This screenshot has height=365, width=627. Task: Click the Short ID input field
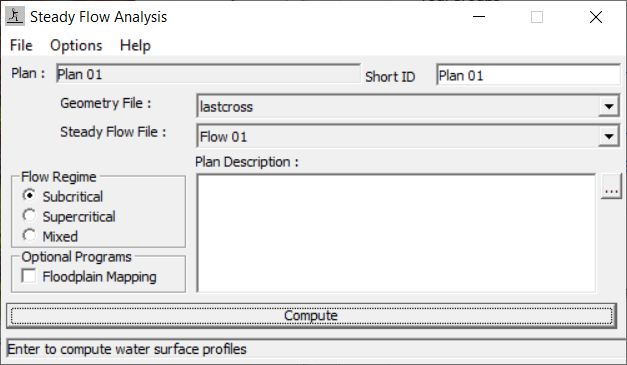coord(528,75)
